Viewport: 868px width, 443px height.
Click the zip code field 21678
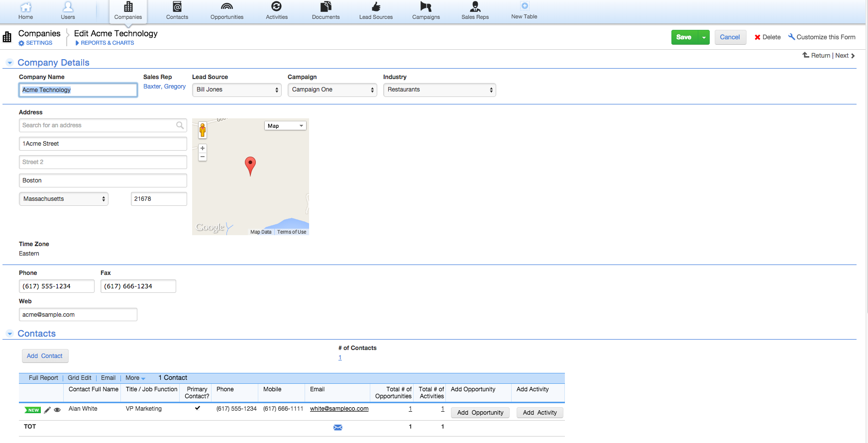[x=159, y=199]
